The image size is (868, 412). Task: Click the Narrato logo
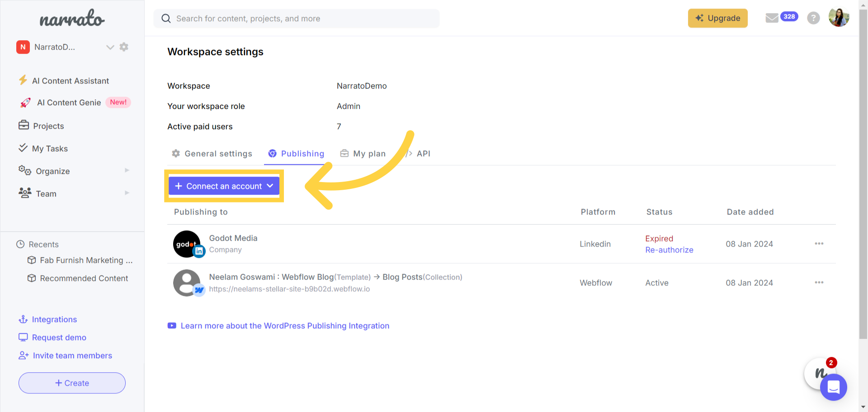click(72, 19)
